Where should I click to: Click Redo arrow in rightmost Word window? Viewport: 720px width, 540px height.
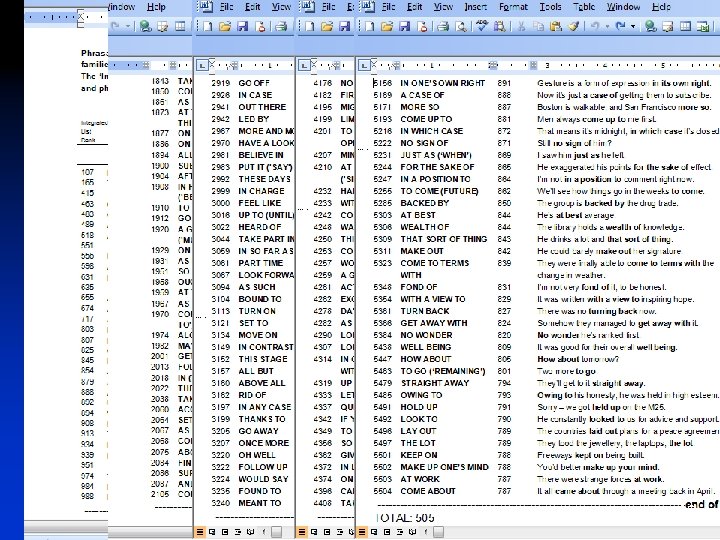click(621, 27)
